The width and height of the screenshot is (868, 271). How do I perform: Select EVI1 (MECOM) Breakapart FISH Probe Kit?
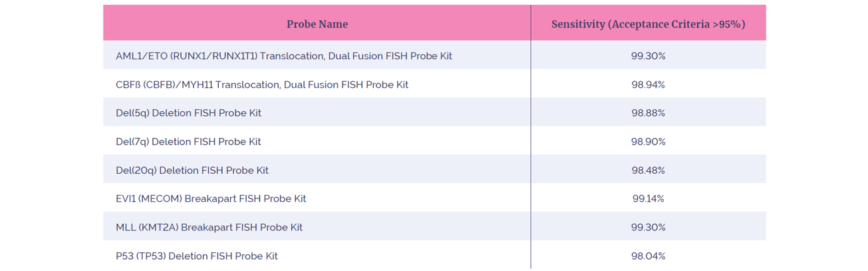coord(211,198)
